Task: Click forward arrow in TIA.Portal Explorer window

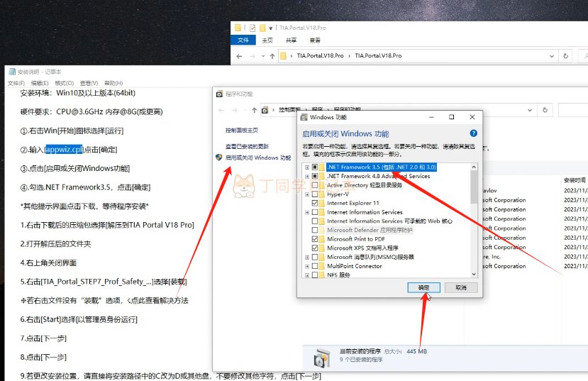Action: point(253,56)
